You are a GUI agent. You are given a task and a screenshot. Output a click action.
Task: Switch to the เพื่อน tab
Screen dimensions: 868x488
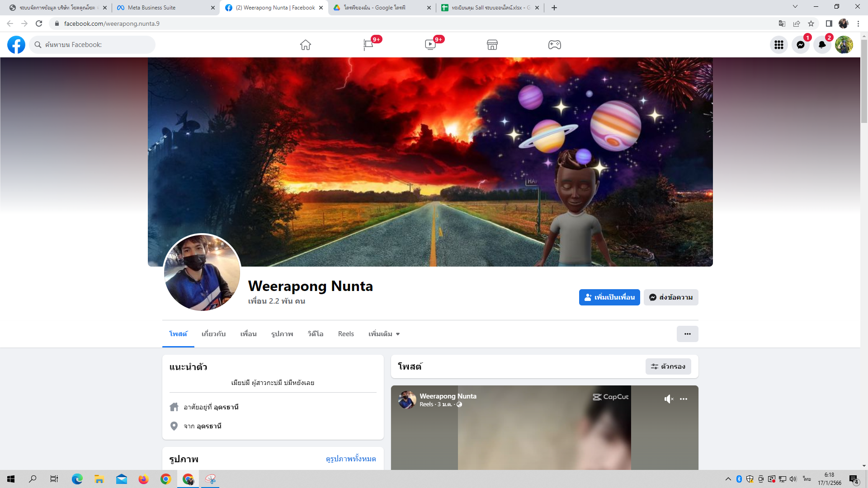(248, 334)
